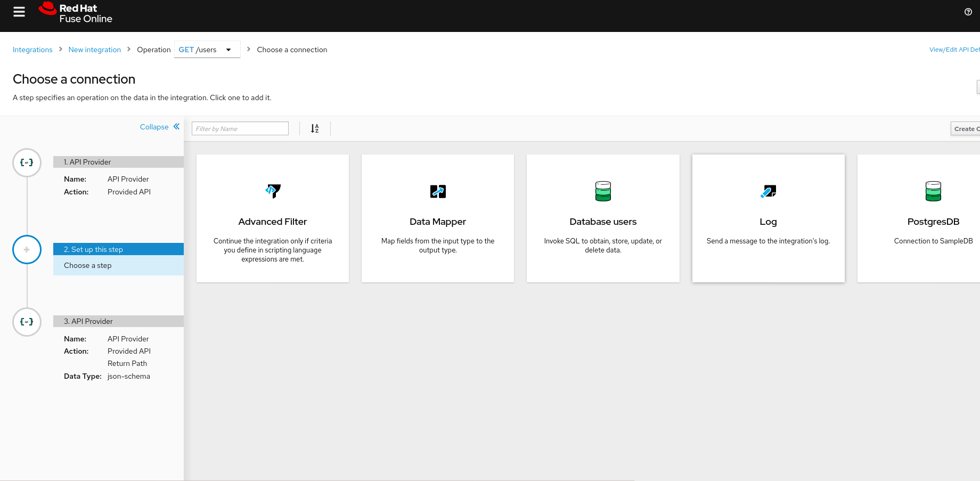Click the Data Mapper icon
This screenshot has height=481, width=980.
point(438,191)
